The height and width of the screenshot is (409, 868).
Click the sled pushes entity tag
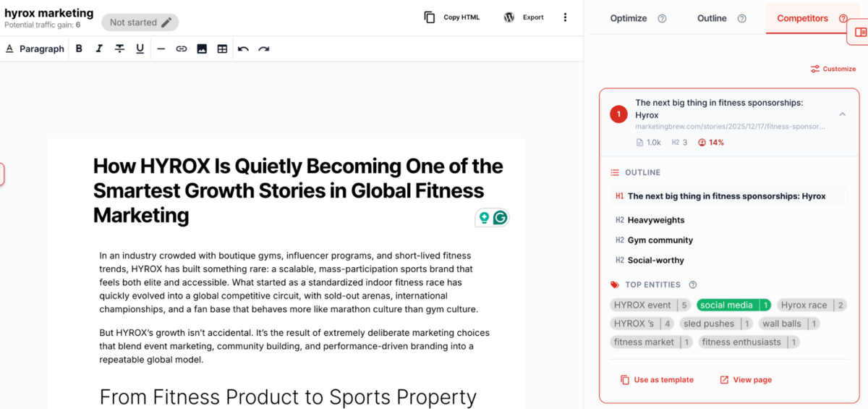(717, 324)
